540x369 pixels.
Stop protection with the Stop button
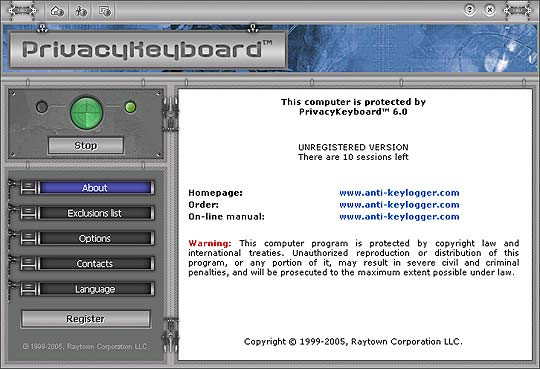(x=86, y=145)
